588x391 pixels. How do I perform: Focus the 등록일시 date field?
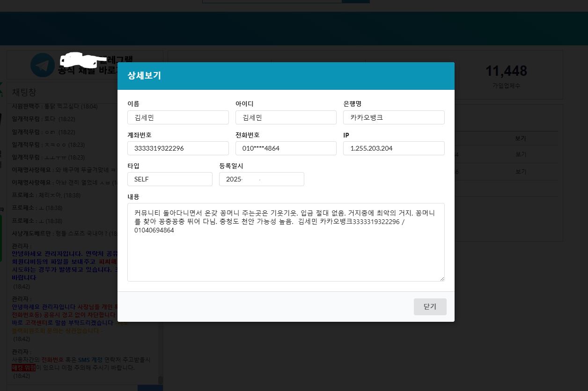(262, 179)
